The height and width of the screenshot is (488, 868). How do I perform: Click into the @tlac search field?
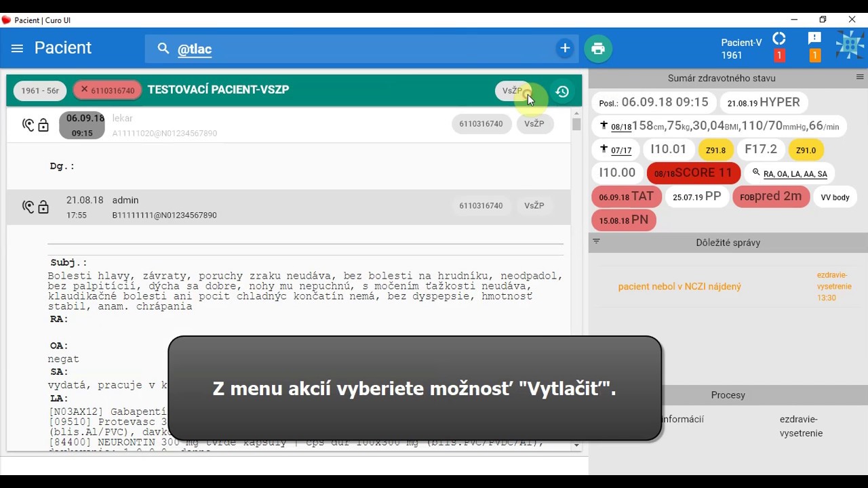coord(363,49)
